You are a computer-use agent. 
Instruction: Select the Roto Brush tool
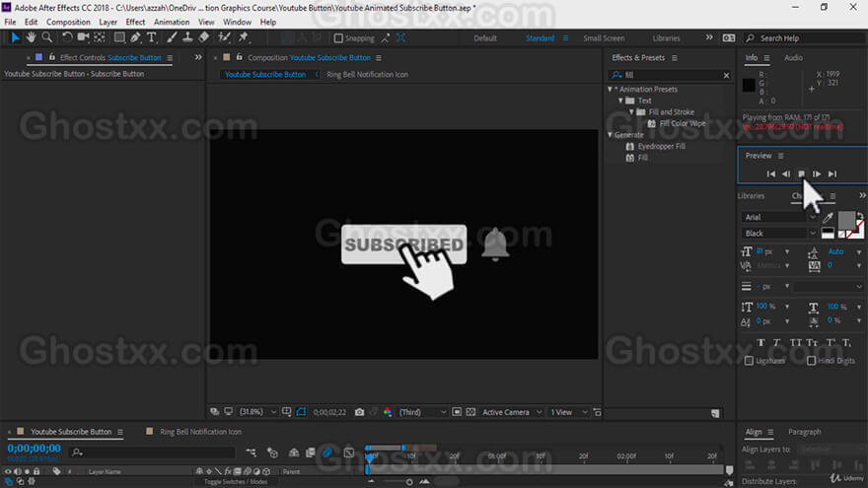tap(224, 37)
